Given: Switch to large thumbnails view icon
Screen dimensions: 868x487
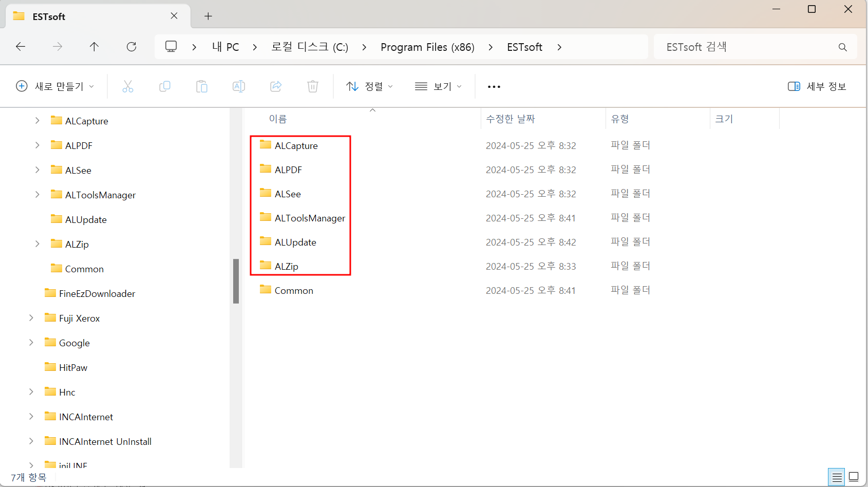Looking at the screenshot, I should click(x=854, y=477).
